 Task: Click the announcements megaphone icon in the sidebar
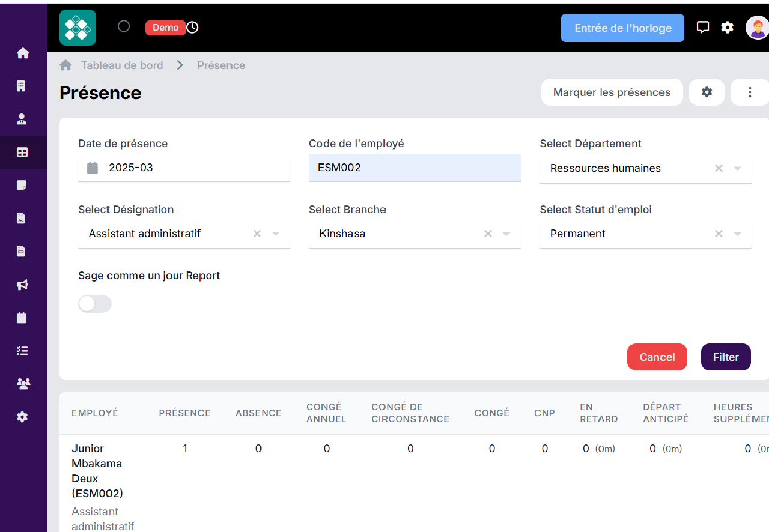point(23,285)
